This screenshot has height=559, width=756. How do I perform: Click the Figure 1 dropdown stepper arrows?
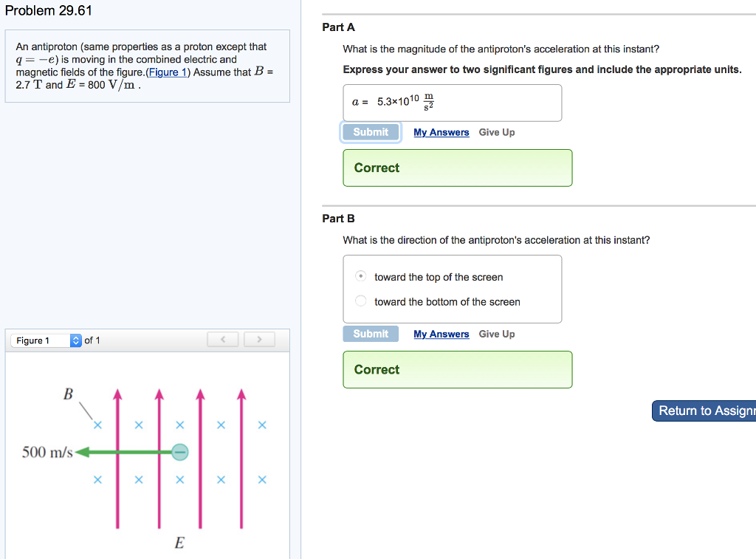coord(76,340)
